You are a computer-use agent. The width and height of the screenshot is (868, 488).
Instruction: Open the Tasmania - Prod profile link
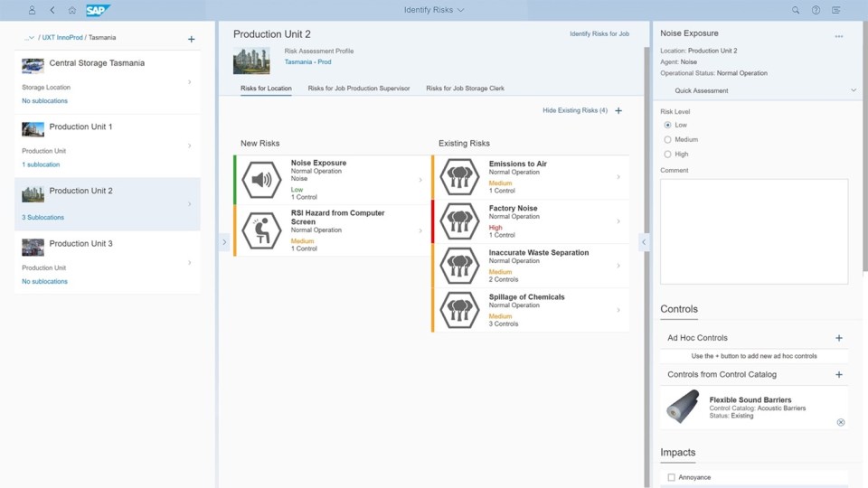[x=306, y=62]
